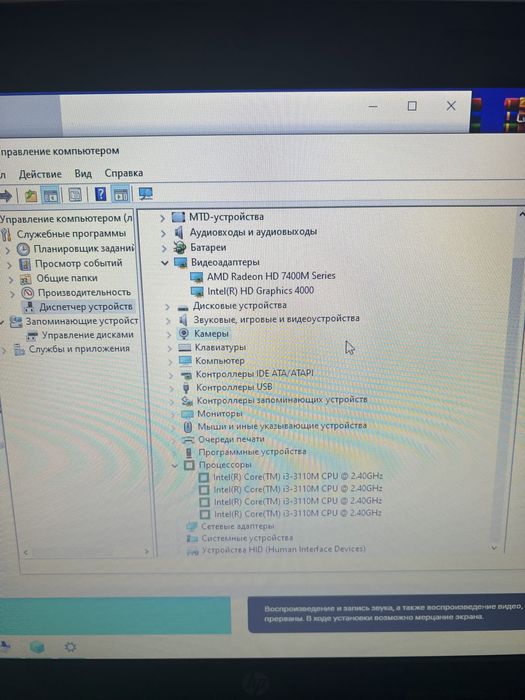Toggle the console tree pane toolbar icon
525x700 pixels.
point(50,195)
